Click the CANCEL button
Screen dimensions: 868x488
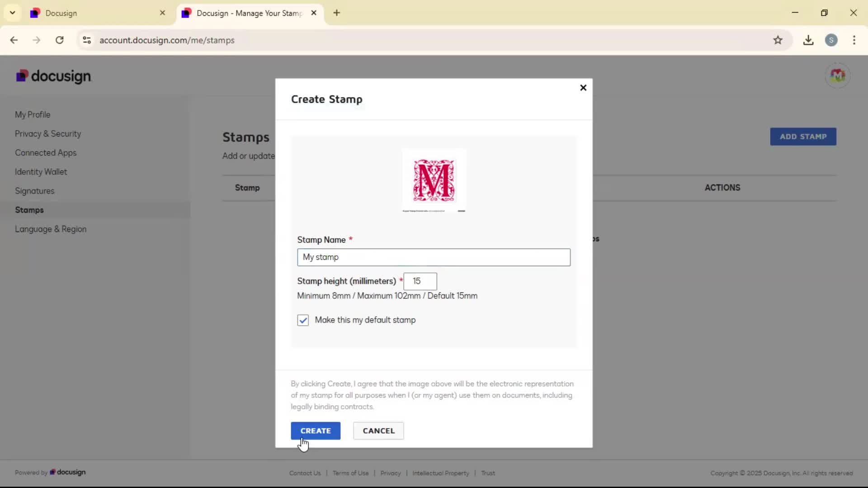(x=378, y=431)
